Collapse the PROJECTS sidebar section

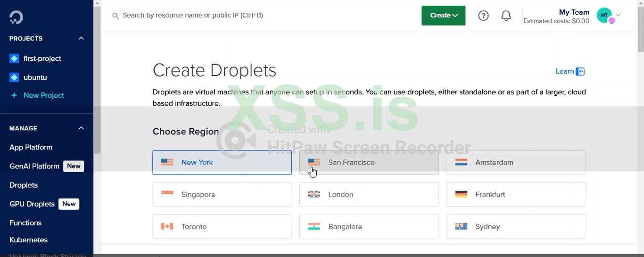81,39
